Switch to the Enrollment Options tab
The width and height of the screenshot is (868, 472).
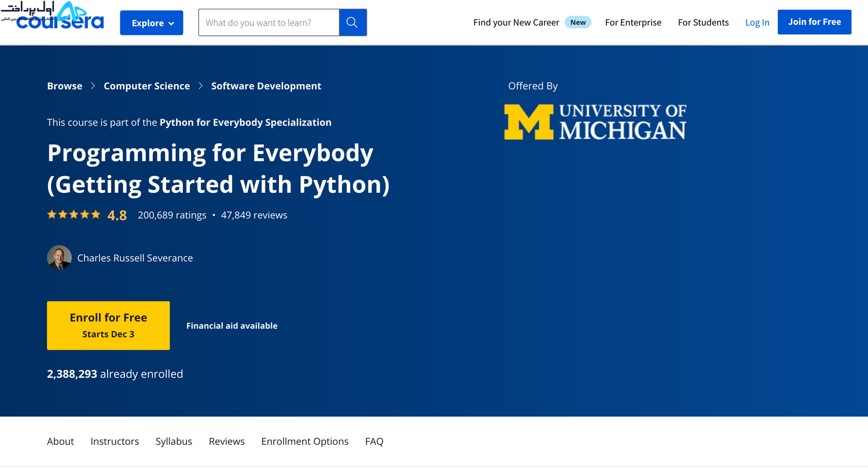click(305, 441)
